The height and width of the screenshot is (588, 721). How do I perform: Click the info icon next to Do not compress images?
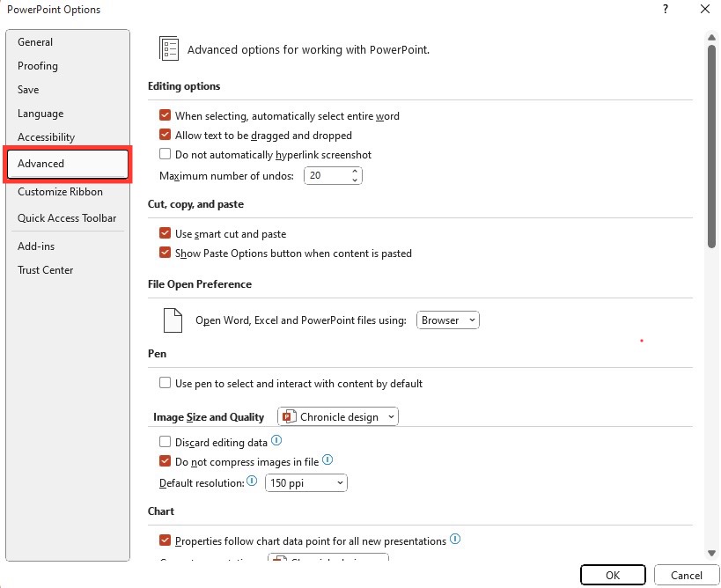click(327, 459)
